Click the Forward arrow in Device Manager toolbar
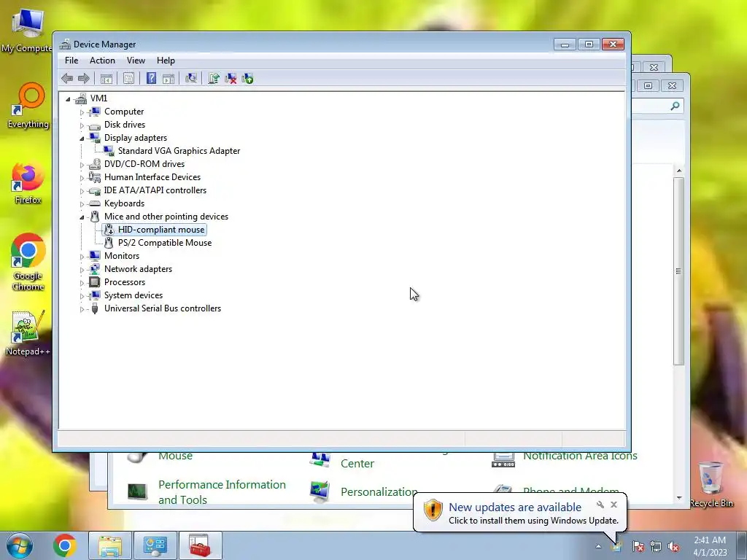The width and height of the screenshot is (747, 560). click(84, 79)
